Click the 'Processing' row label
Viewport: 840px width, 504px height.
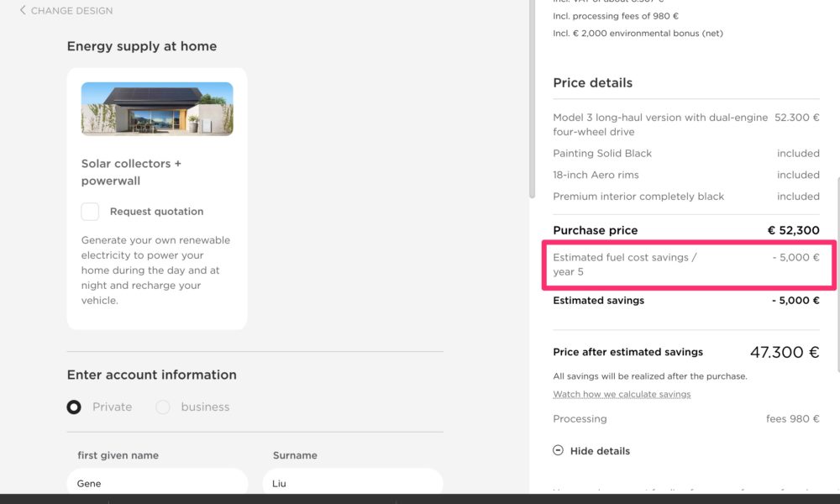(580, 419)
